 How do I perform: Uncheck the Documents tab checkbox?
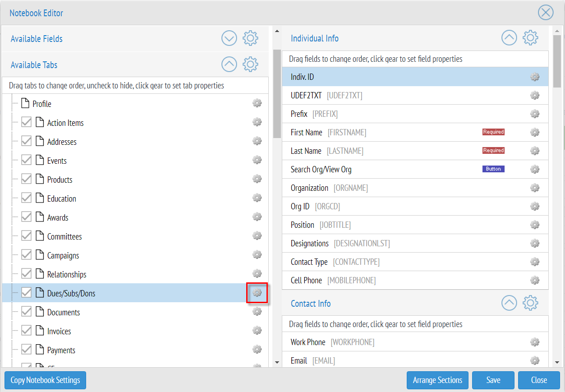pos(27,312)
